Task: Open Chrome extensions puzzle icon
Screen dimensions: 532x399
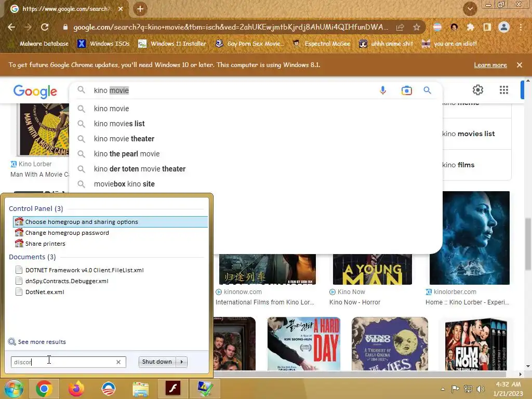Action: [470, 27]
